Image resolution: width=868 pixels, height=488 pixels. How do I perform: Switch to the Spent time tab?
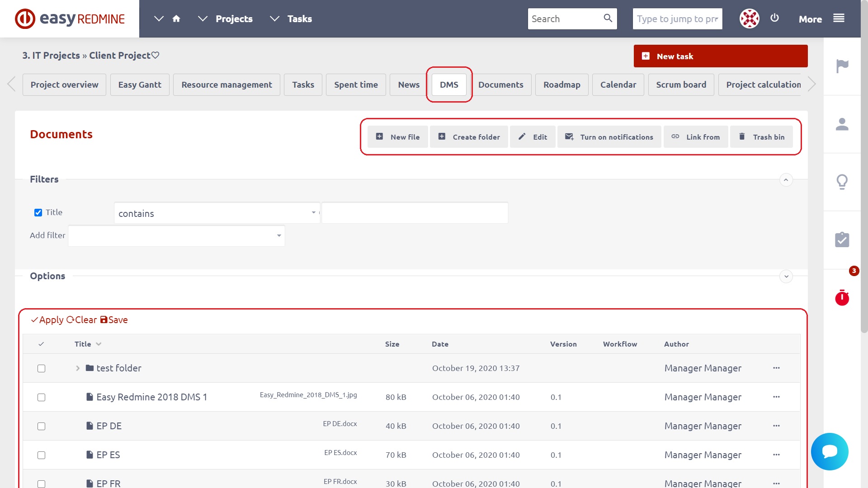356,84
